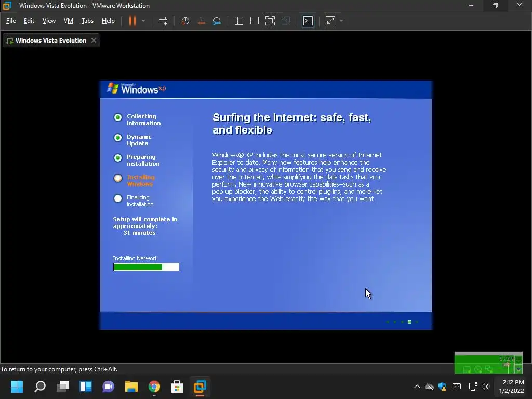Open taskbar Search

click(x=40, y=387)
